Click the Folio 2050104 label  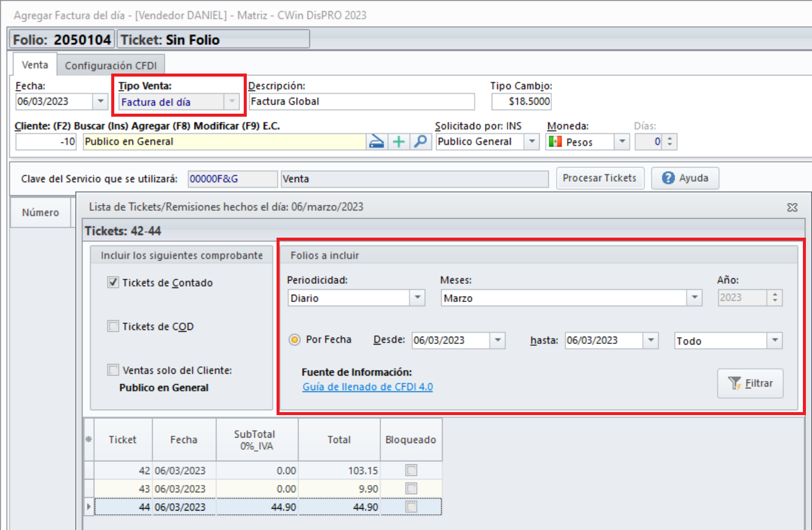(62, 40)
